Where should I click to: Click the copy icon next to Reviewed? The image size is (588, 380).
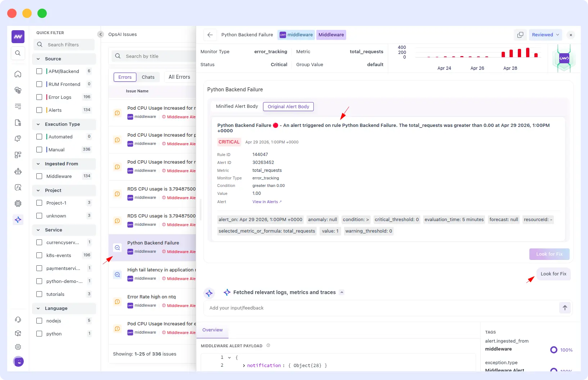click(x=520, y=35)
